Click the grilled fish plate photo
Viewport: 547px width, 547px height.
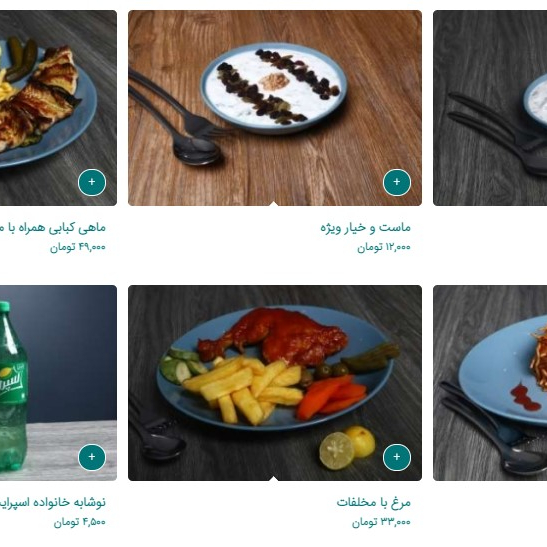point(58,108)
